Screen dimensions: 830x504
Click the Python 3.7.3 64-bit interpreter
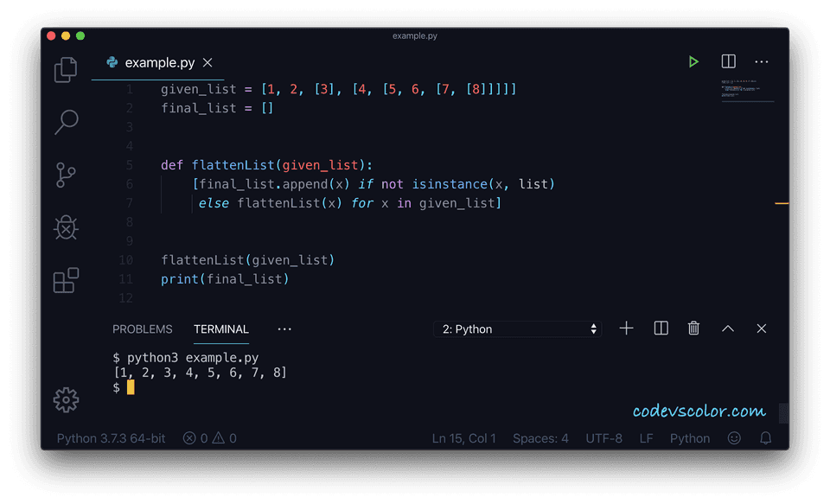tap(110, 438)
